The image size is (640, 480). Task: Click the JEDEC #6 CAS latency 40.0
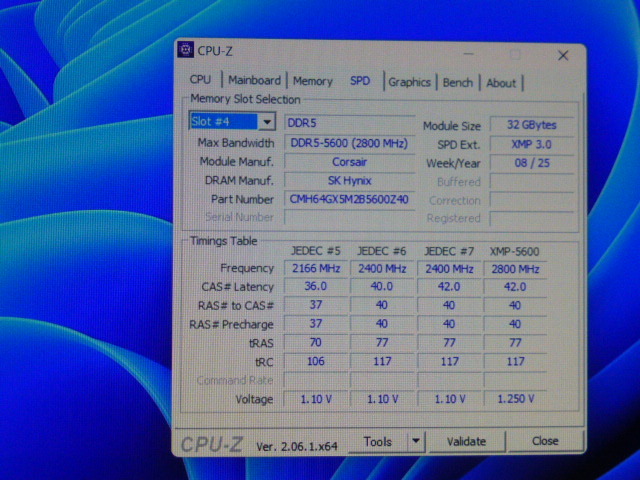click(x=382, y=287)
